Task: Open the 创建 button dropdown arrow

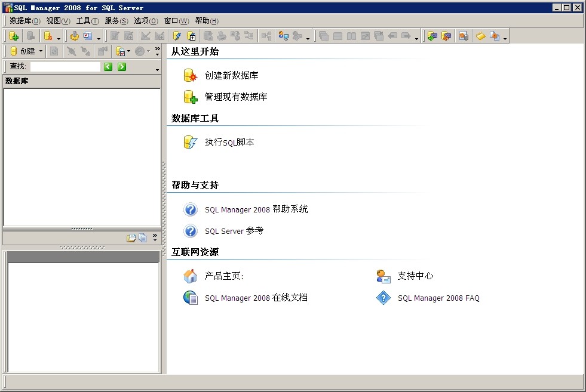Action: tap(41, 51)
